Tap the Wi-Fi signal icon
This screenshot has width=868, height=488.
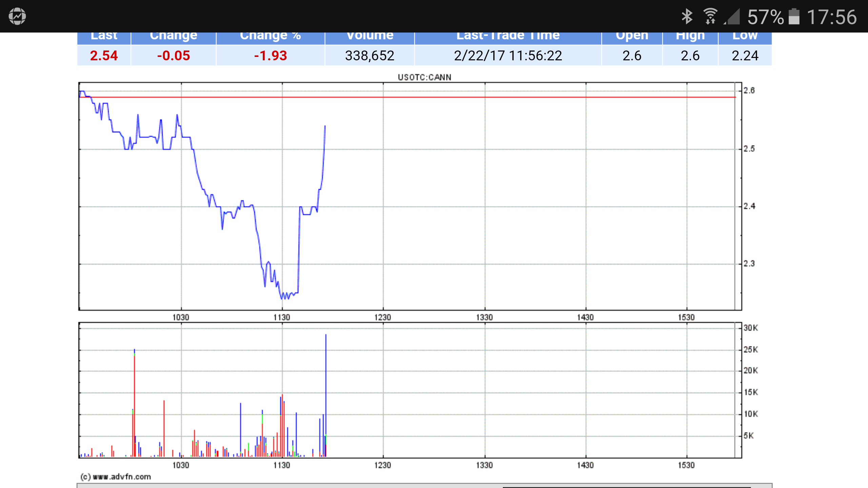point(711,15)
